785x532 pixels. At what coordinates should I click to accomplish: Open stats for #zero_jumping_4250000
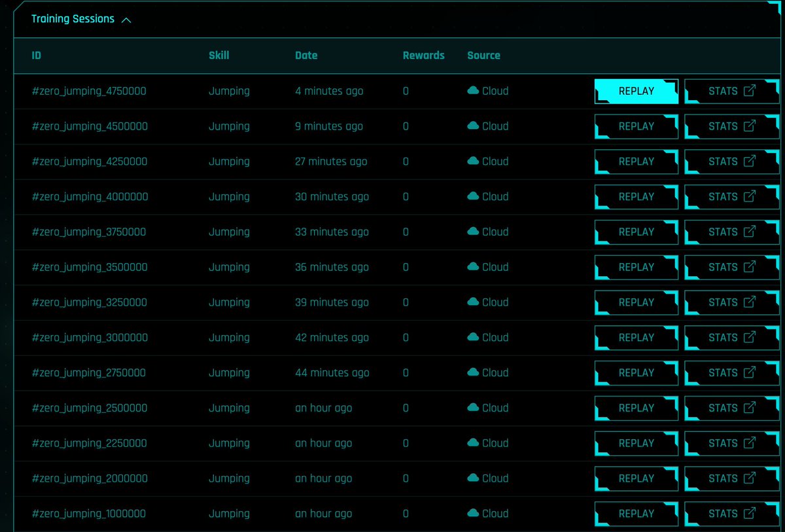click(x=731, y=162)
